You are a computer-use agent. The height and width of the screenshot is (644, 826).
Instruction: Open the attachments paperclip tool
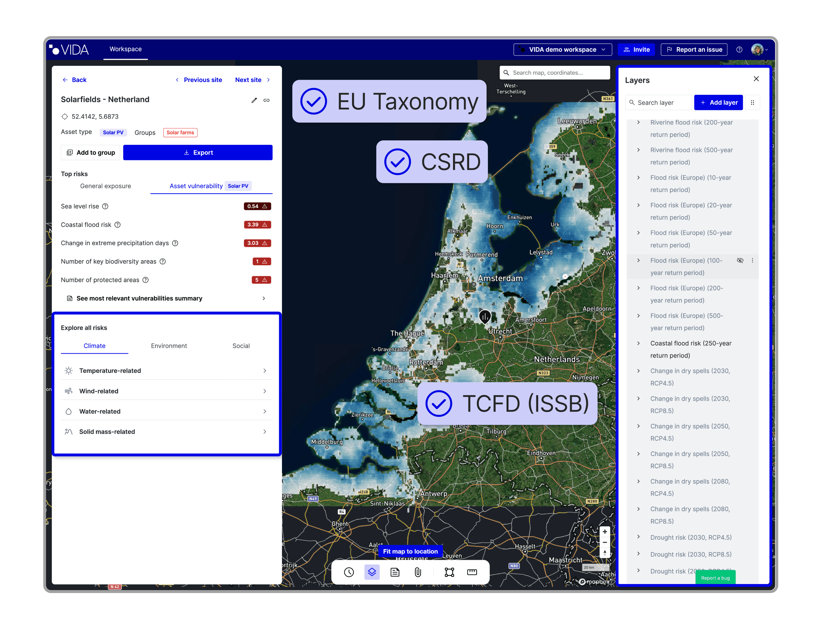click(418, 572)
